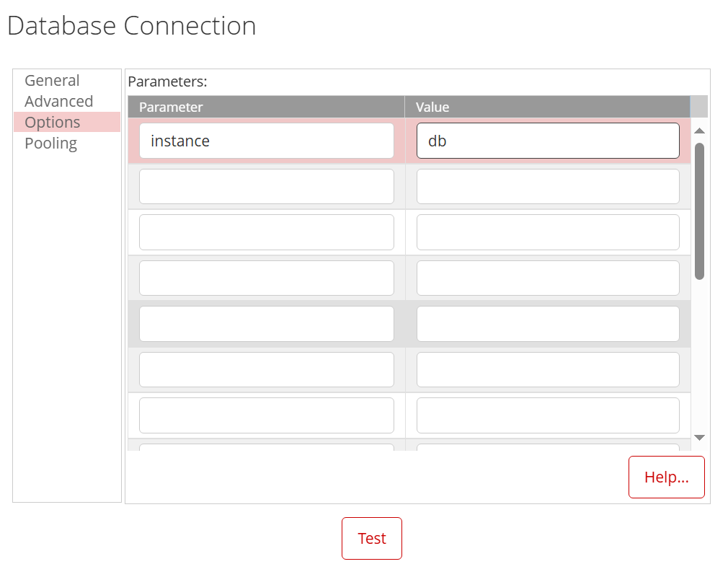
Task: Click the fourth row parameter input
Action: click(267, 278)
